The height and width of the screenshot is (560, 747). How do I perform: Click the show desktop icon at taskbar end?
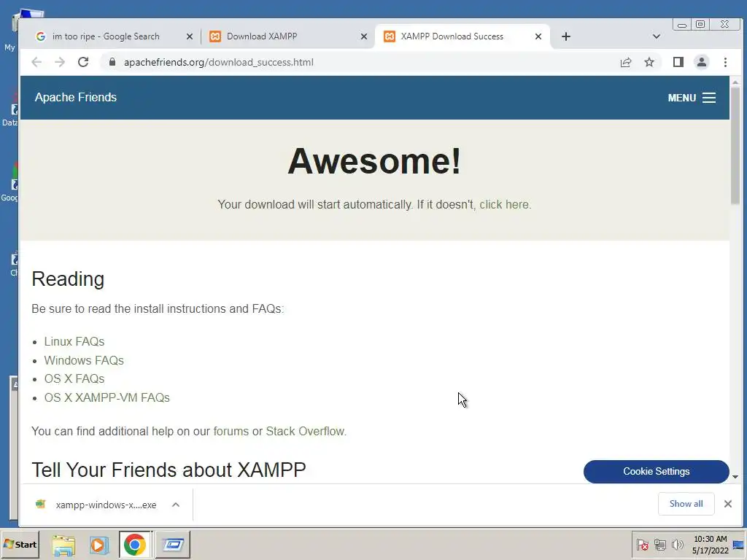[740, 545]
